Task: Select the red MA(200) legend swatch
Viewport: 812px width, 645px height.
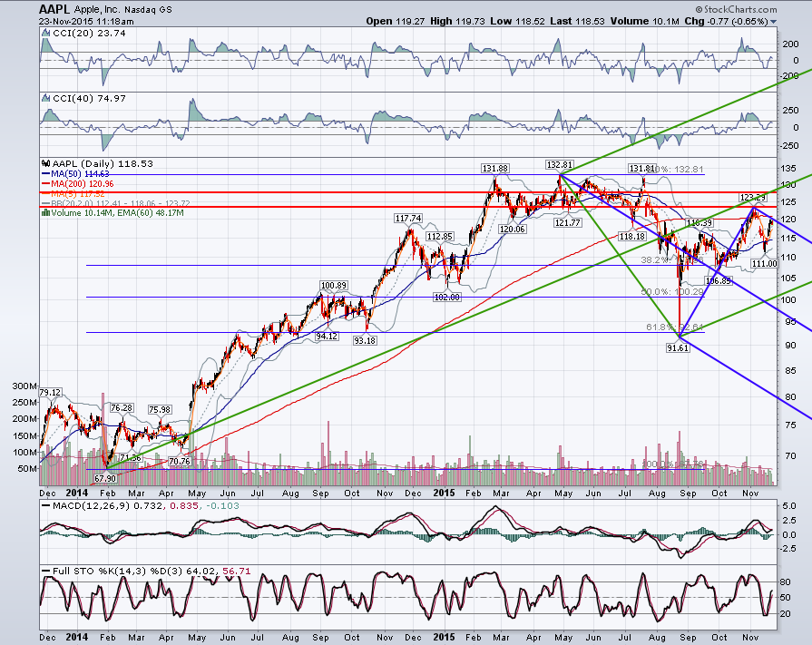Action: pos(46,184)
